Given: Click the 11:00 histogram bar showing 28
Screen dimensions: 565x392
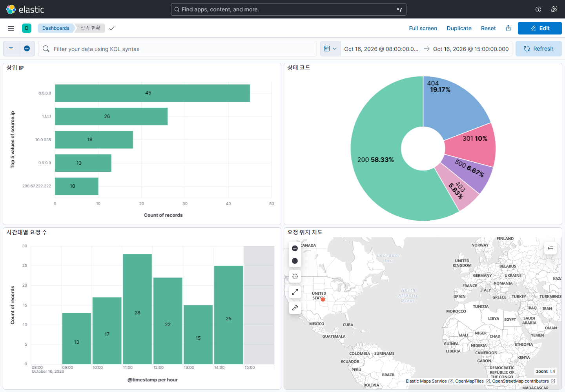Looking at the screenshot, I should [x=137, y=309].
